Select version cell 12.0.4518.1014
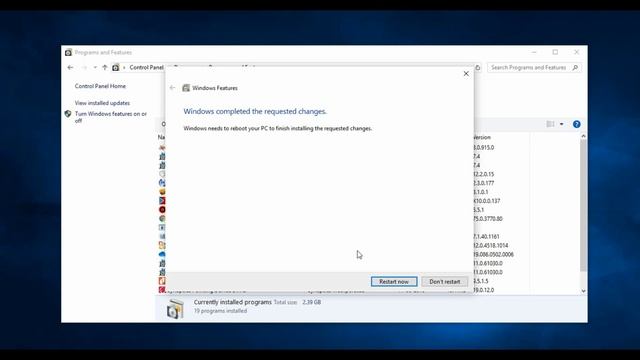 [491, 245]
